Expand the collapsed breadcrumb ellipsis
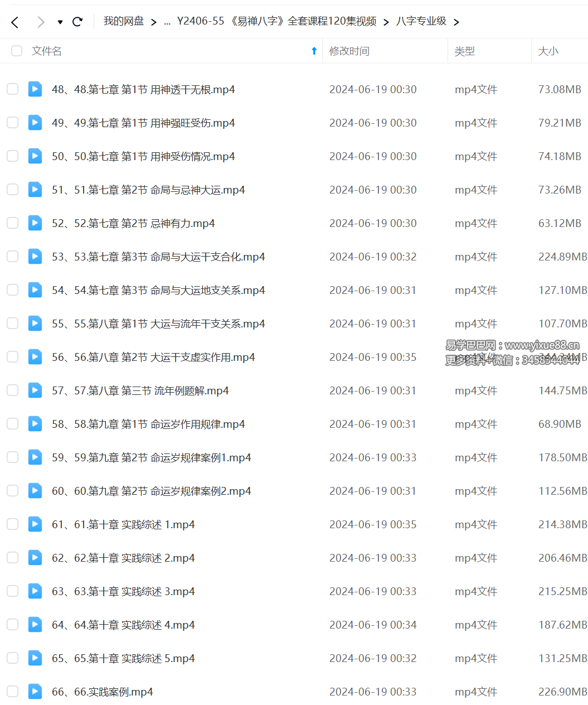This screenshot has width=588, height=705. point(167,22)
